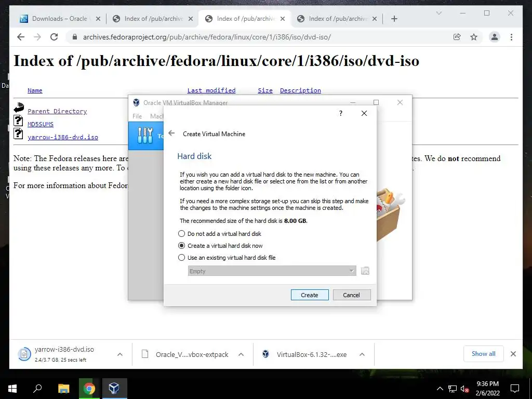Image resolution: width=532 pixels, height=399 pixels.
Task: Choose 'Use an existing virtual hard disk file'
Action: coord(227,258)
